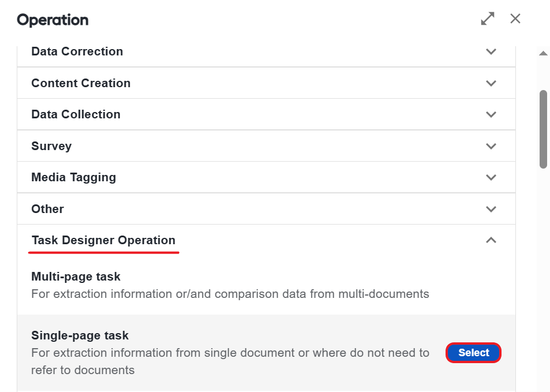Viewport: 550px width, 392px height.
Task: Open the Survey category label
Action: [x=51, y=146]
